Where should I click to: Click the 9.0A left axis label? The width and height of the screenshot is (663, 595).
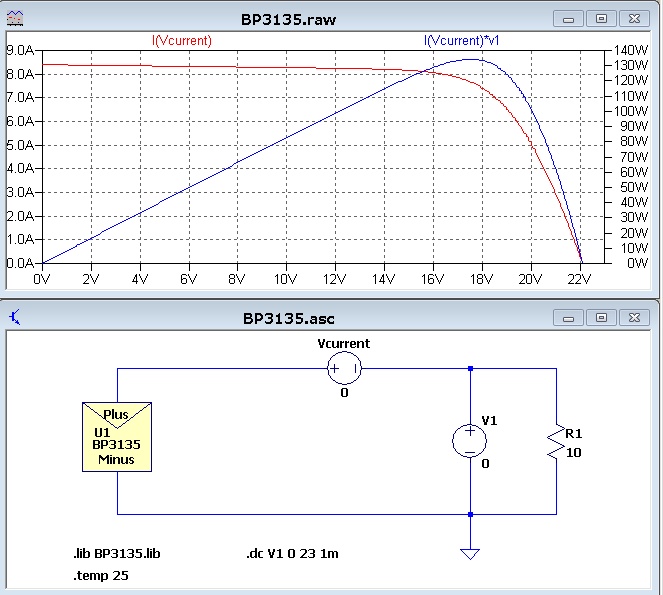(20, 50)
